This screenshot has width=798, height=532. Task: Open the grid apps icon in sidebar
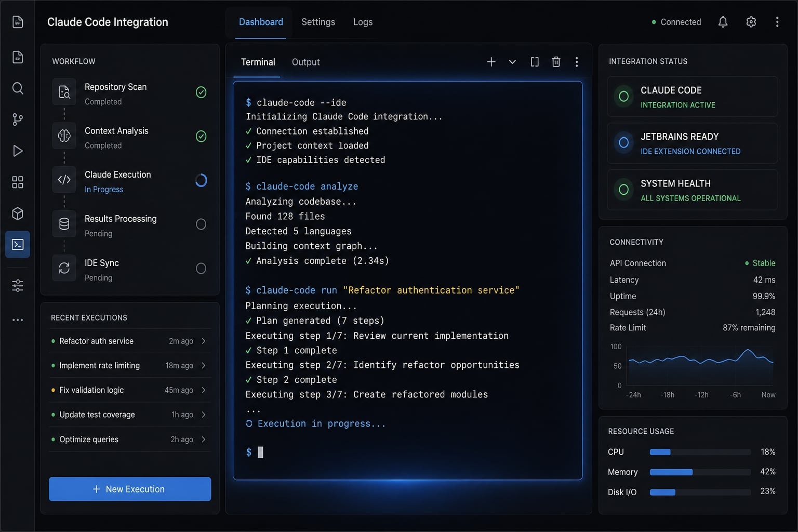[x=18, y=182]
